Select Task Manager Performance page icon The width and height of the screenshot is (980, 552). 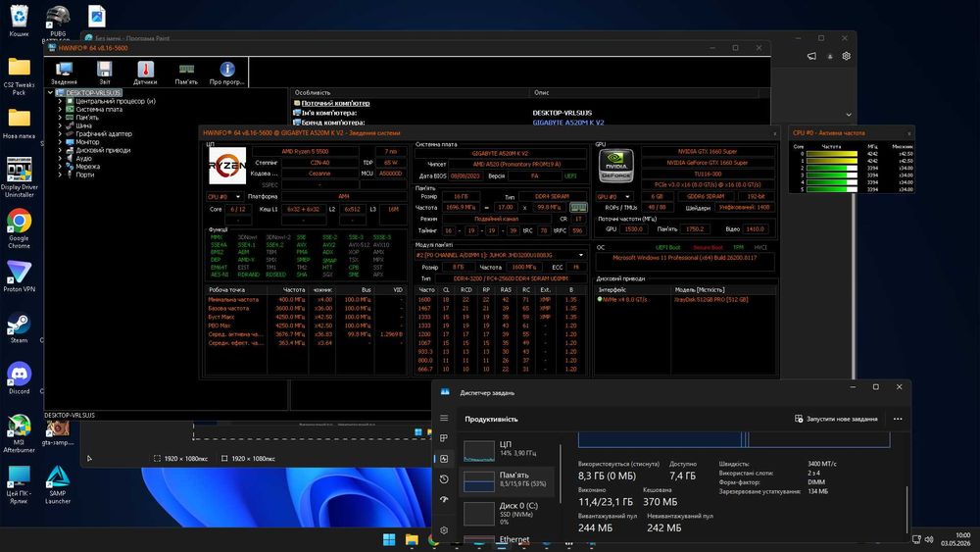click(444, 459)
